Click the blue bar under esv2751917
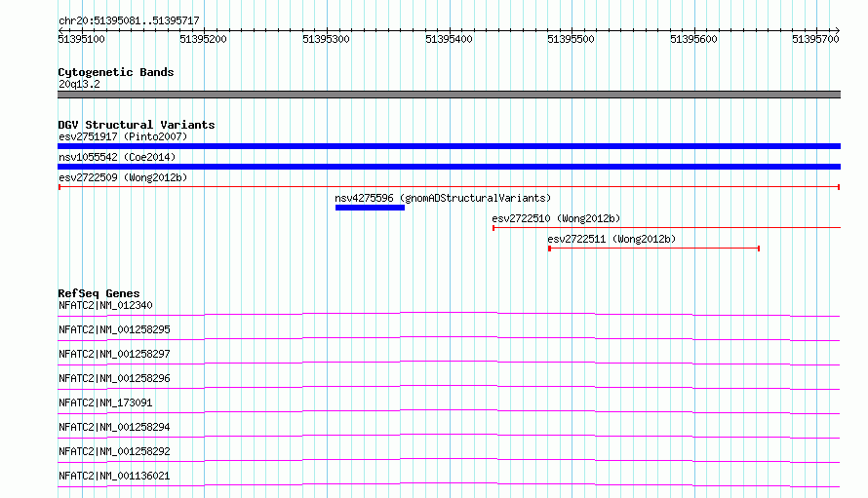The image size is (868, 498). [449, 146]
